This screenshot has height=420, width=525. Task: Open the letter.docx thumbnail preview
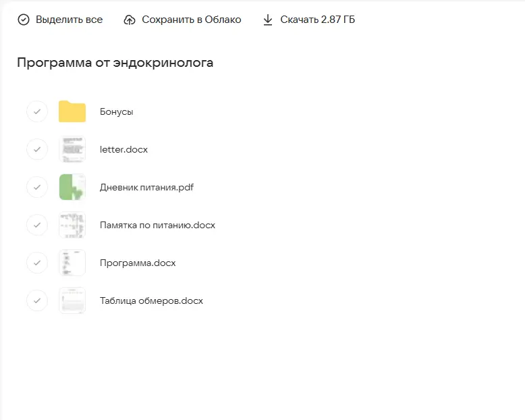[x=72, y=149]
